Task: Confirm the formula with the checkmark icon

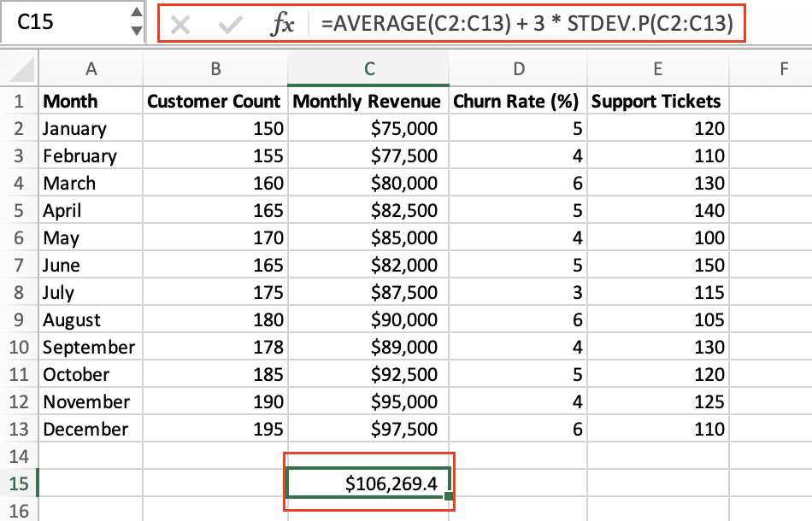Action: point(230,24)
